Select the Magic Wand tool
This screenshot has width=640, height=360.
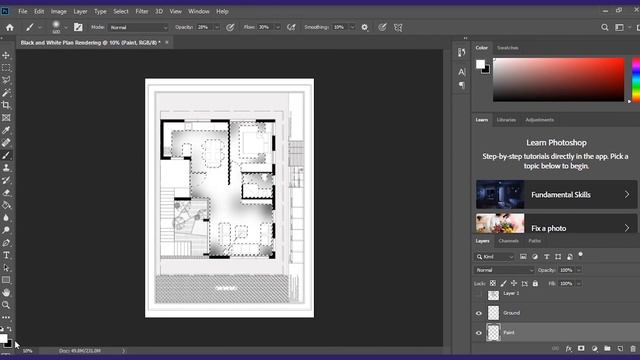click(6, 93)
